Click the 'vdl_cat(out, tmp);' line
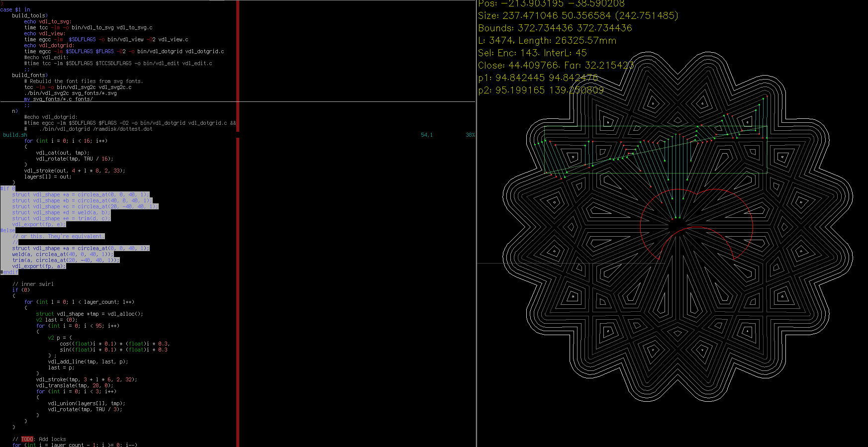Image resolution: width=868 pixels, height=447 pixels. 63,153
